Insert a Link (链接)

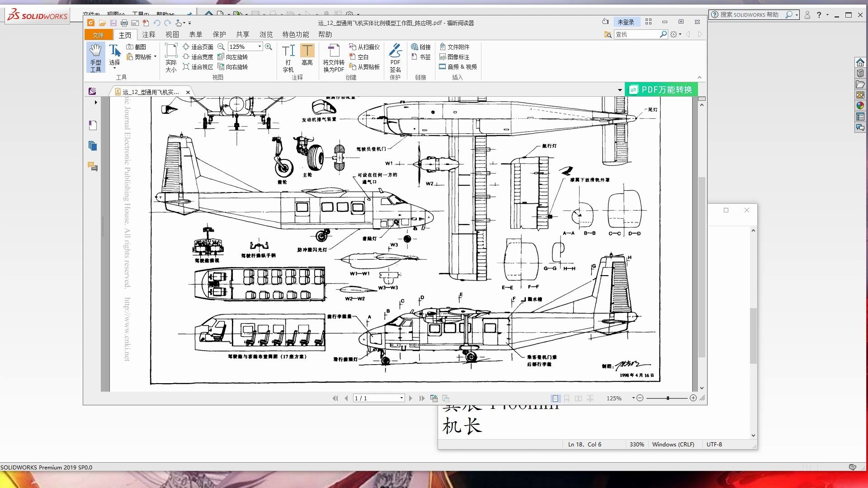coord(421,47)
